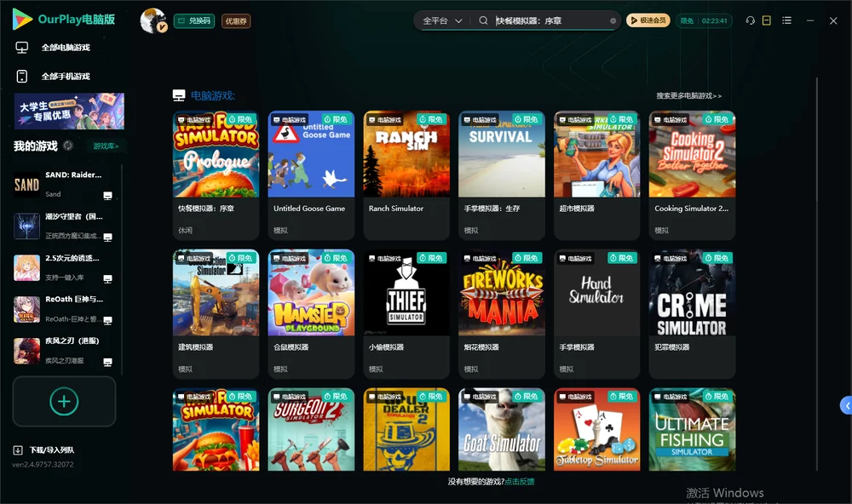This screenshot has width=852, height=504.
Task: Open the 游戏库> link
Action: click(x=106, y=146)
